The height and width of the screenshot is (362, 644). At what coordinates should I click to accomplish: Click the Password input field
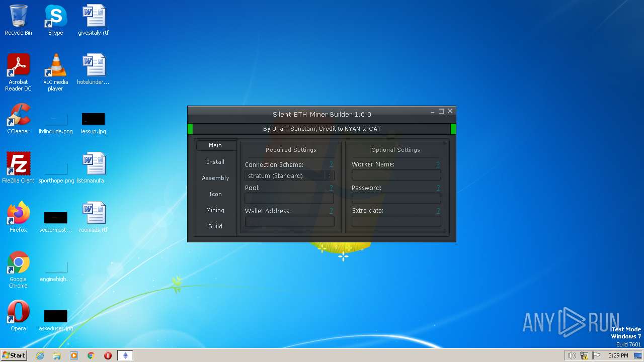click(x=396, y=198)
